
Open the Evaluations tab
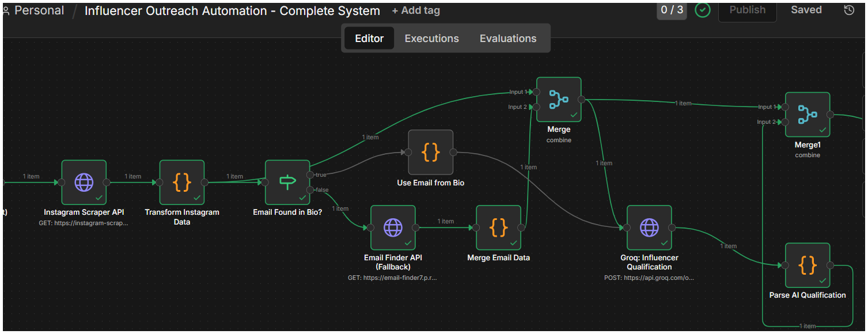coord(508,39)
